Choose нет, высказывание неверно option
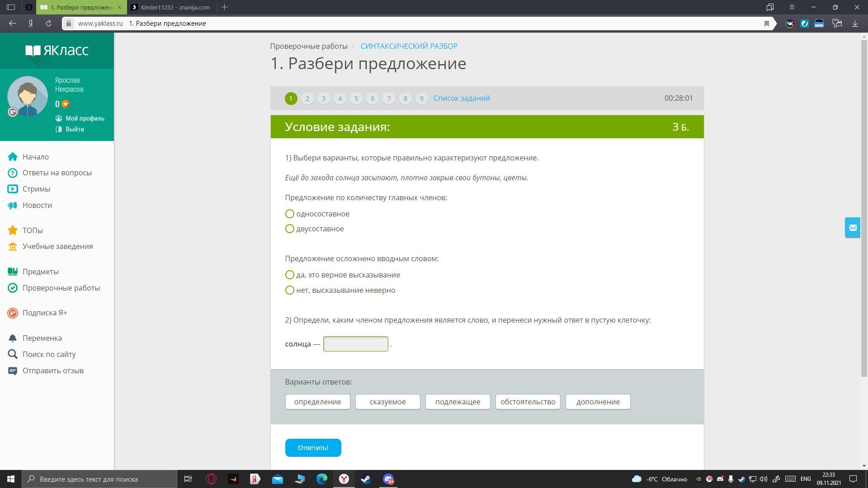The image size is (868, 488). [290, 290]
